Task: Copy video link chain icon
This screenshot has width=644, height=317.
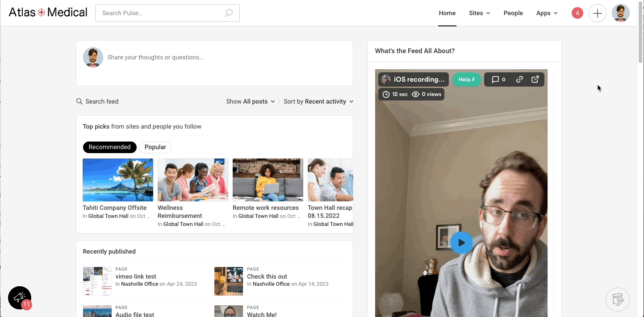Action: (519, 79)
